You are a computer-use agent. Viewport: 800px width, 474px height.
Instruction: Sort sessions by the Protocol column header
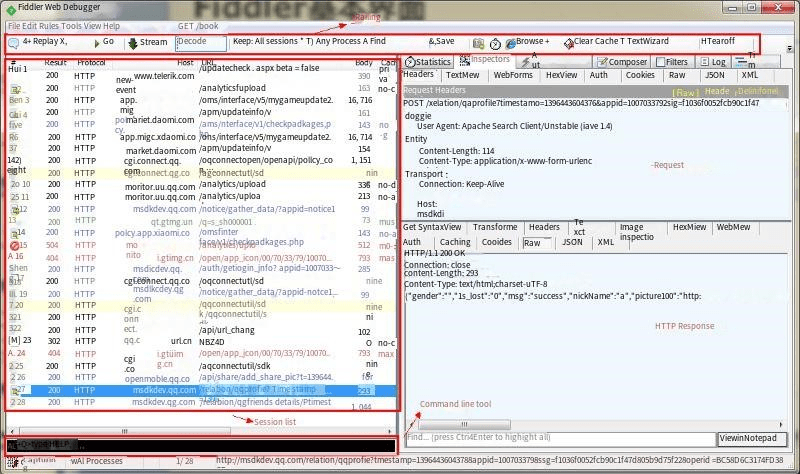click(x=91, y=63)
